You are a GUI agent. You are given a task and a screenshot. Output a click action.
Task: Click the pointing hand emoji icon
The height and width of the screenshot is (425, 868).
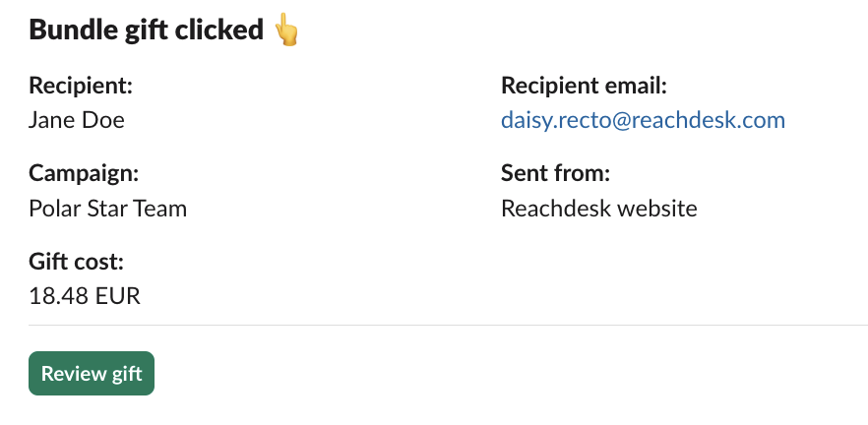coord(286,30)
